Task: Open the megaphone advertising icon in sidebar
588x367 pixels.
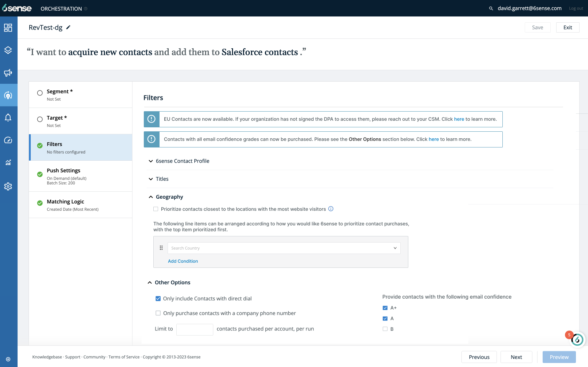Action: (8, 73)
